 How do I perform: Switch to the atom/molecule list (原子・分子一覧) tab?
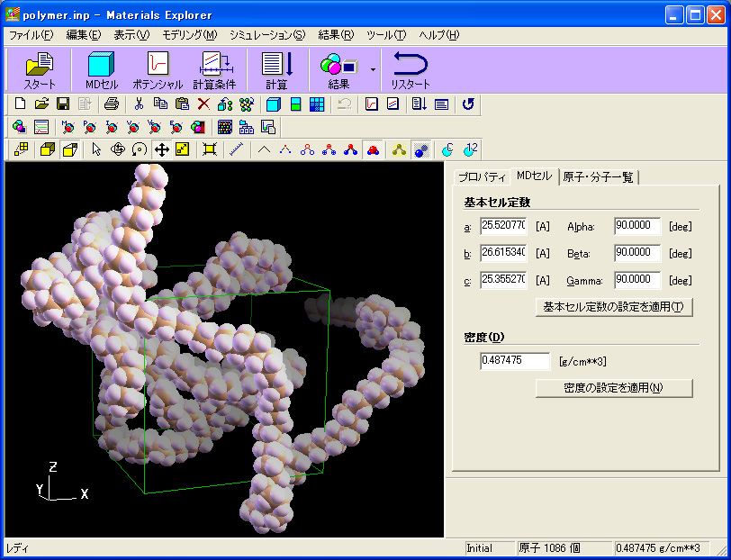(600, 176)
